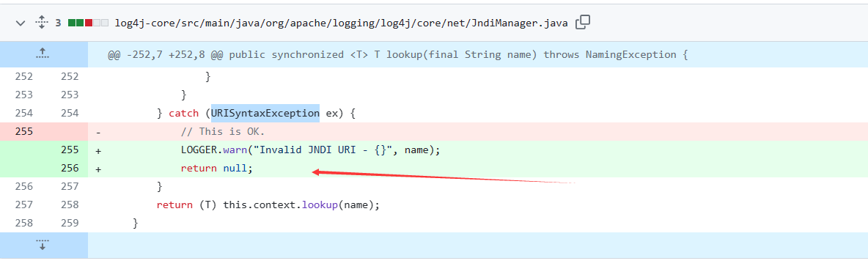
Task: Click the added return null; line
Action: [x=216, y=169]
